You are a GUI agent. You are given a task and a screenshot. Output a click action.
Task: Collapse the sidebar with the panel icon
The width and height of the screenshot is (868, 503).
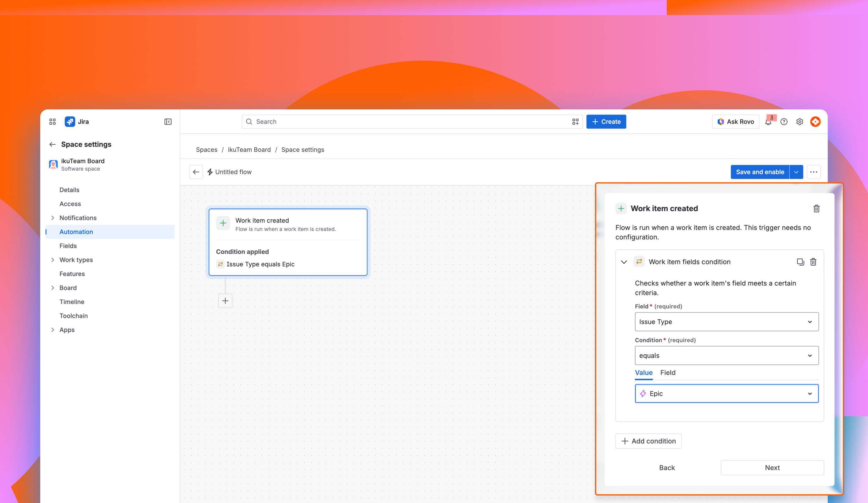(x=168, y=122)
